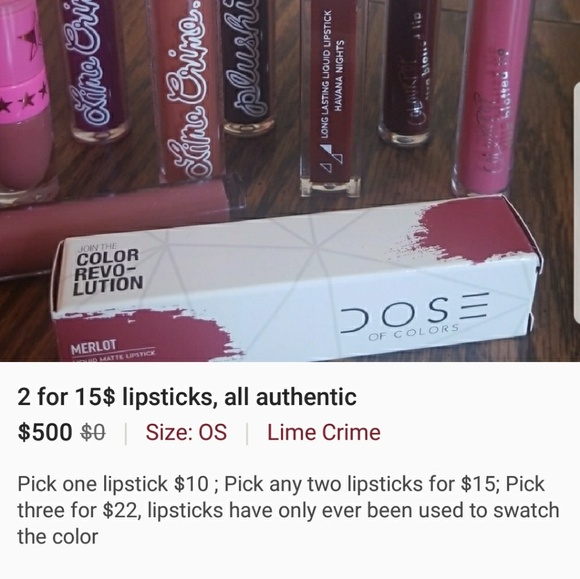
Task: Tap the dark burgundy ColourPop lip tube
Action: click(x=409, y=72)
